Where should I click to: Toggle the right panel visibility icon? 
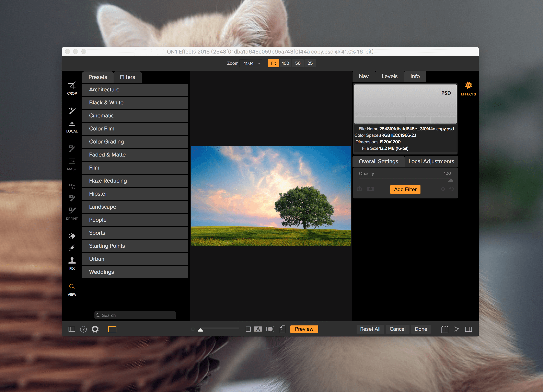point(469,329)
